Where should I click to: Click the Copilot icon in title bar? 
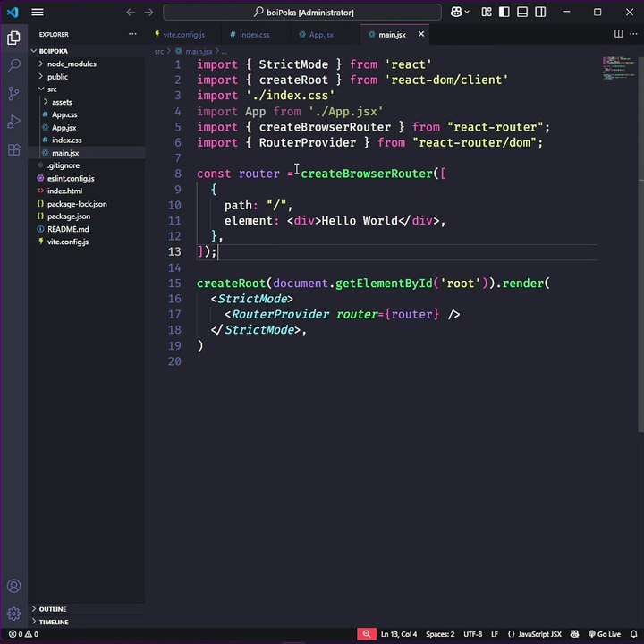click(x=456, y=12)
